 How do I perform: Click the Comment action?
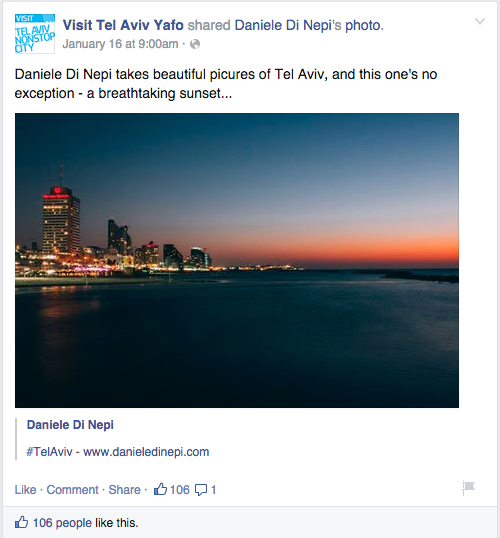72,490
